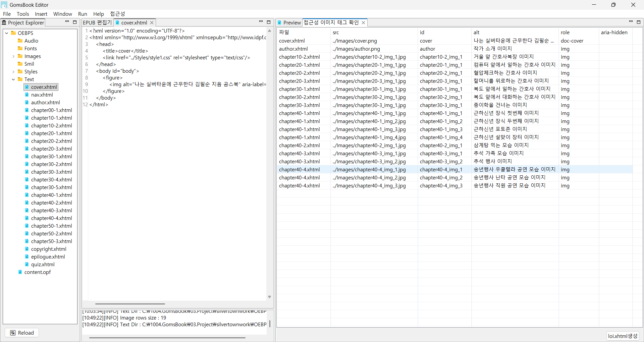This screenshot has width=644, height=342.
Task: Expand the Styles folder
Action: 13,71
